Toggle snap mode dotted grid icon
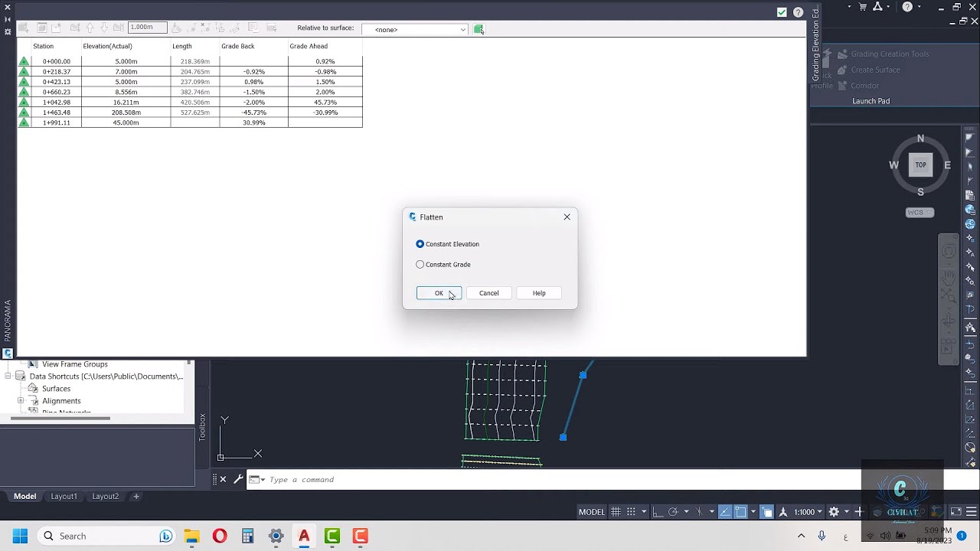The height and width of the screenshot is (551, 980). pyautogui.click(x=631, y=512)
